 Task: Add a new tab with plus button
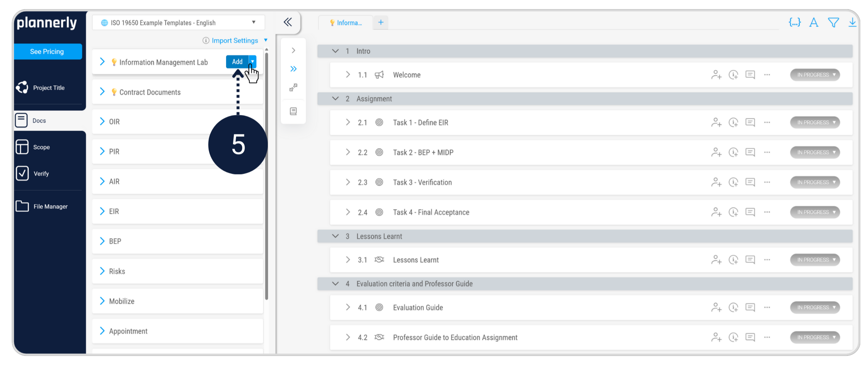click(x=381, y=22)
